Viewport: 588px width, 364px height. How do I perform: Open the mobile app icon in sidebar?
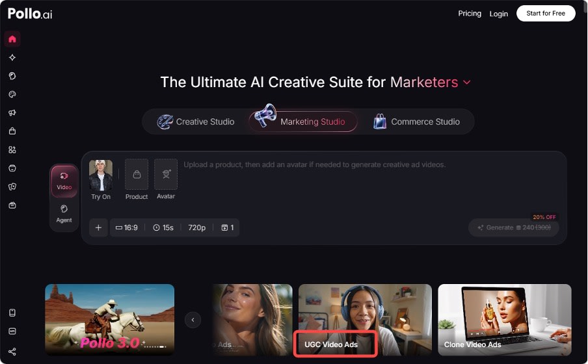click(12, 313)
